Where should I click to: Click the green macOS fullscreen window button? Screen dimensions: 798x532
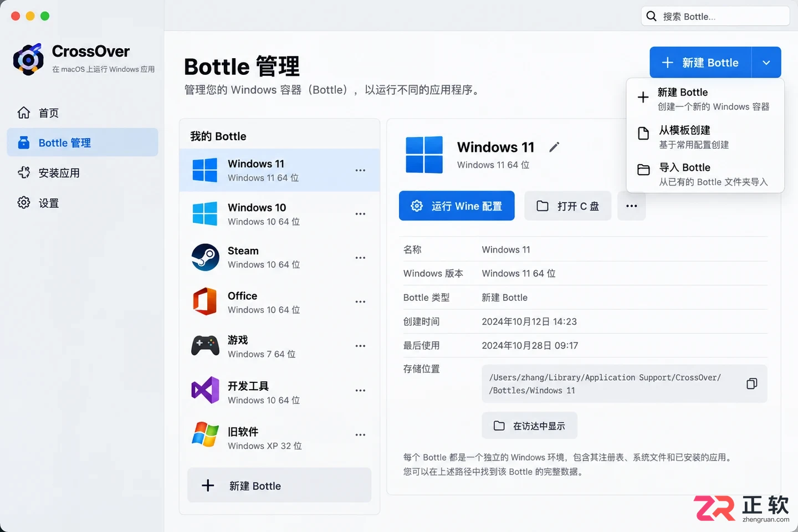point(45,16)
